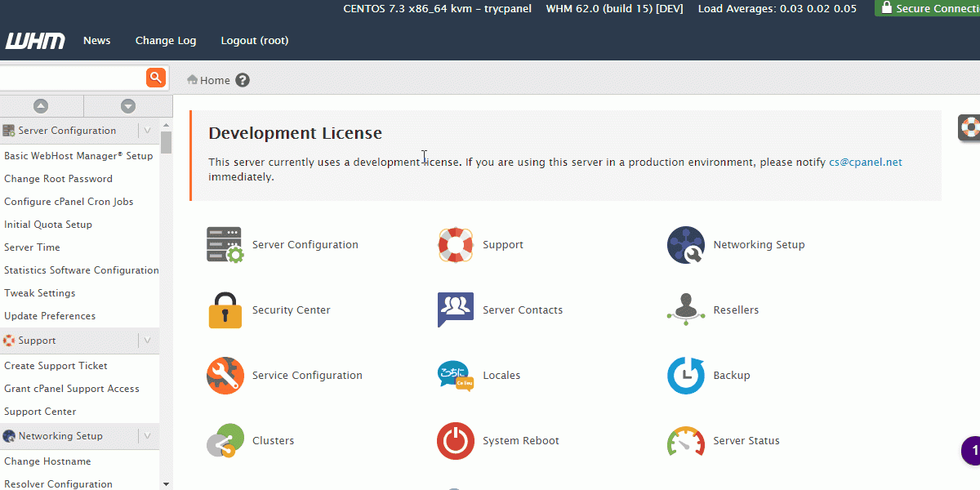Open the Backup clock icon
Viewport: 980px width, 490px height.
pos(686,376)
